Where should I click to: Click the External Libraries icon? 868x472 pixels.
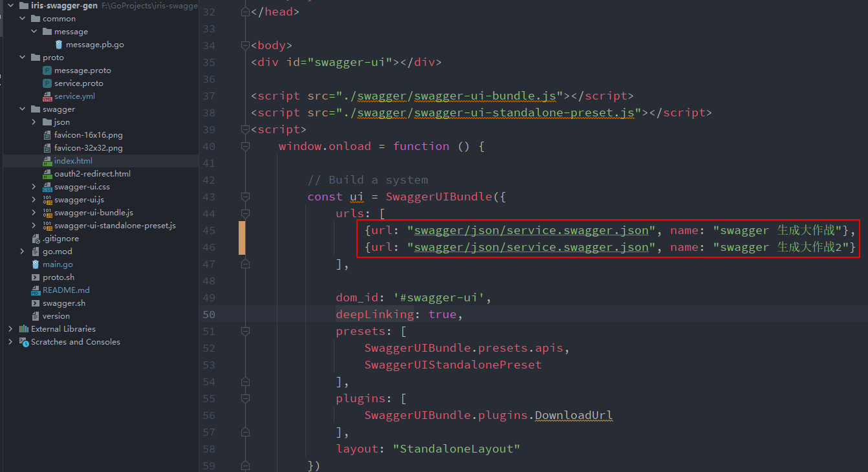point(24,329)
